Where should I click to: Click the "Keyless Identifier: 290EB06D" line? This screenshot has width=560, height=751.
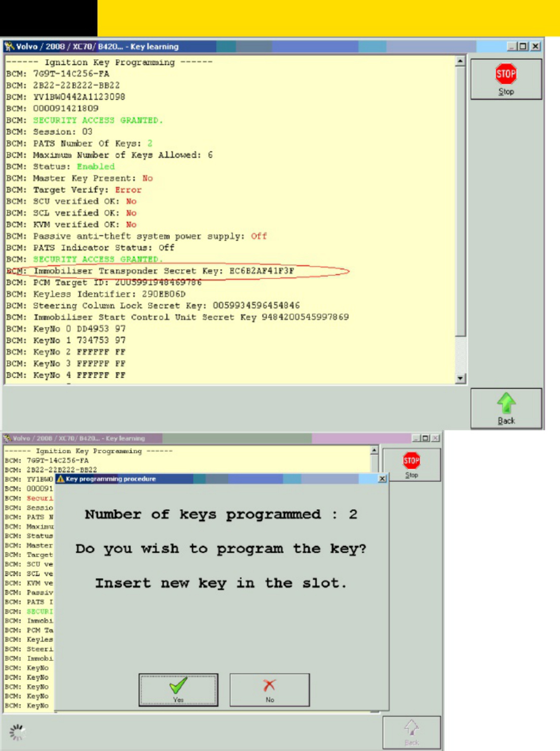pos(96,294)
